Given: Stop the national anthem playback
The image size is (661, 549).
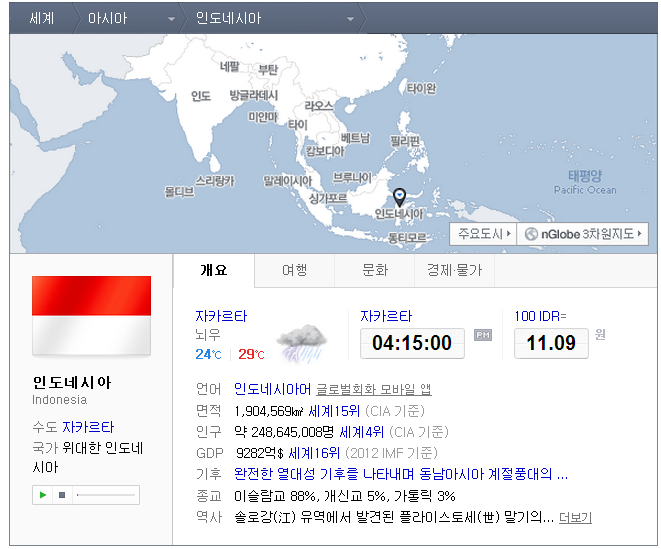Looking at the screenshot, I should pyautogui.click(x=61, y=495).
